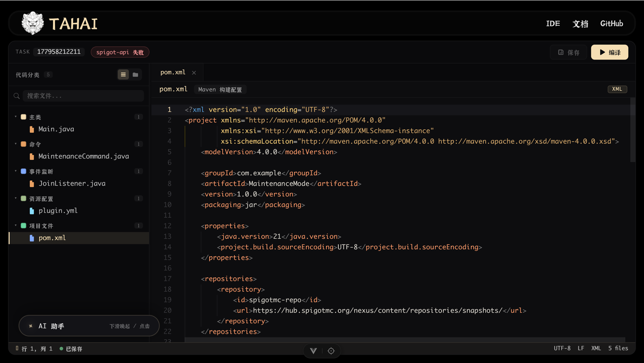
Task: Click UTF-8 encoding in status bar
Action: tap(562, 348)
